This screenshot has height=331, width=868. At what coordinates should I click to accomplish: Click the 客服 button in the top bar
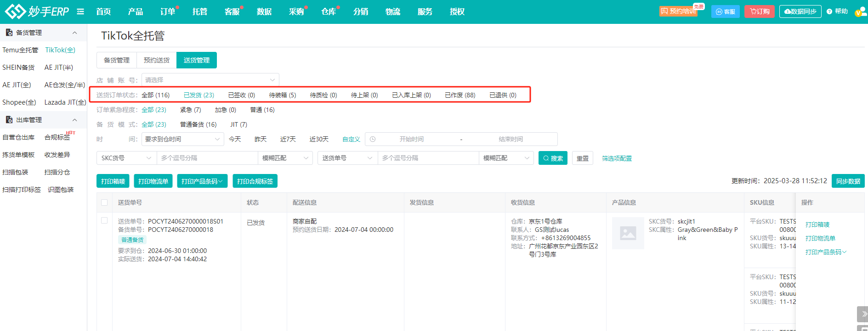[x=725, y=11]
